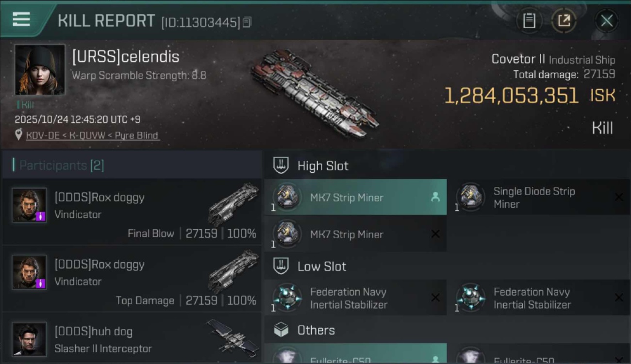This screenshot has width=631, height=364.
Task: Share the kill report externally
Action: point(564,20)
